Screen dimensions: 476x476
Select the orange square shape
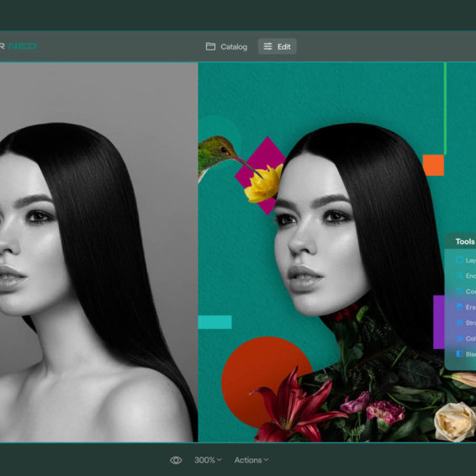433,165
